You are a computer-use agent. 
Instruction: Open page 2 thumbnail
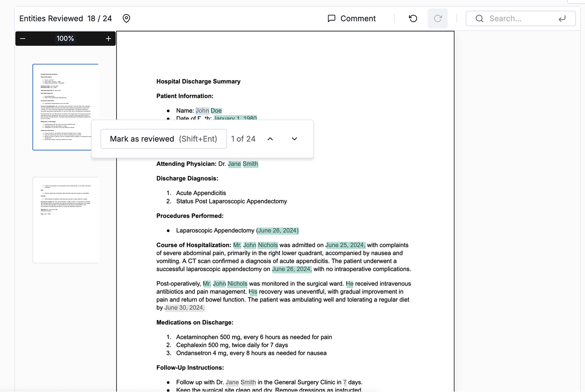(66, 220)
